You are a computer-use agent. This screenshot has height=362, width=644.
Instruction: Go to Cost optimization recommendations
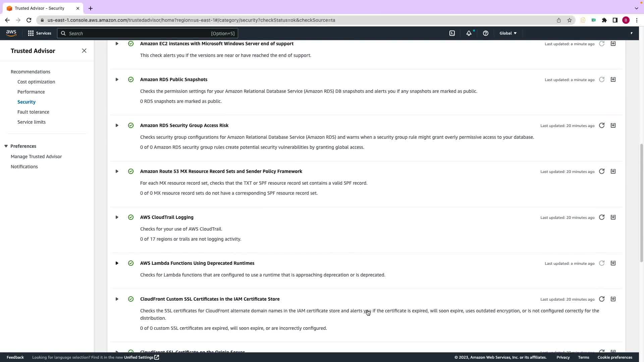(x=36, y=82)
